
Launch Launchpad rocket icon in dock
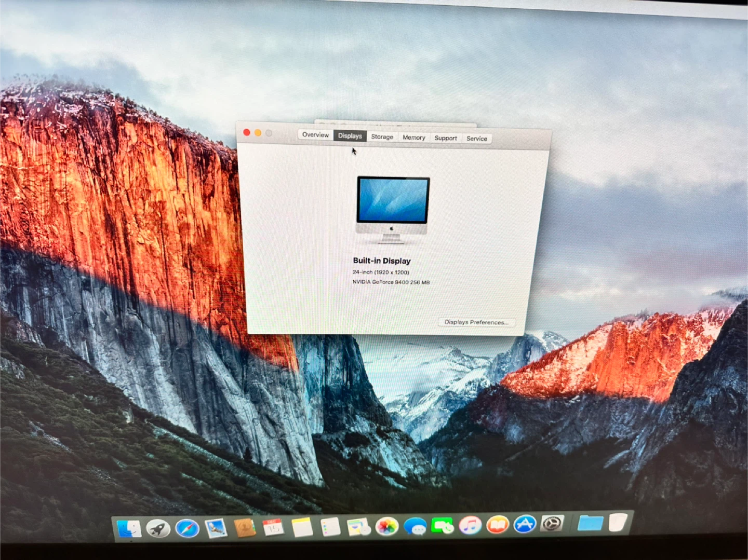coord(158,528)
